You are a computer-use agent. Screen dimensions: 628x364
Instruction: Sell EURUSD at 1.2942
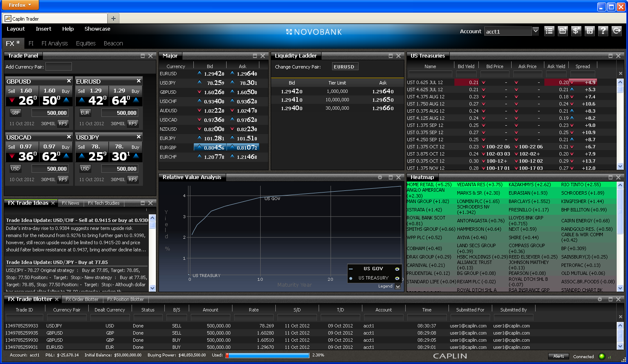(92, 96)
